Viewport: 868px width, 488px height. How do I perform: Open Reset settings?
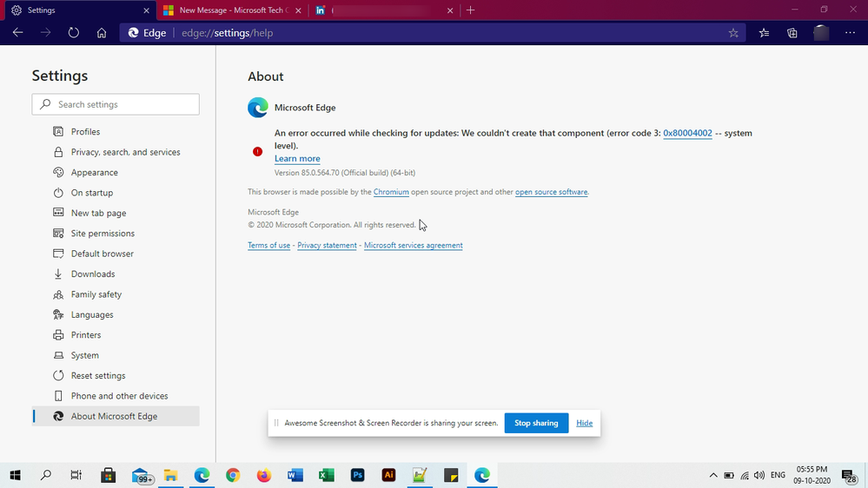(98, 376)
